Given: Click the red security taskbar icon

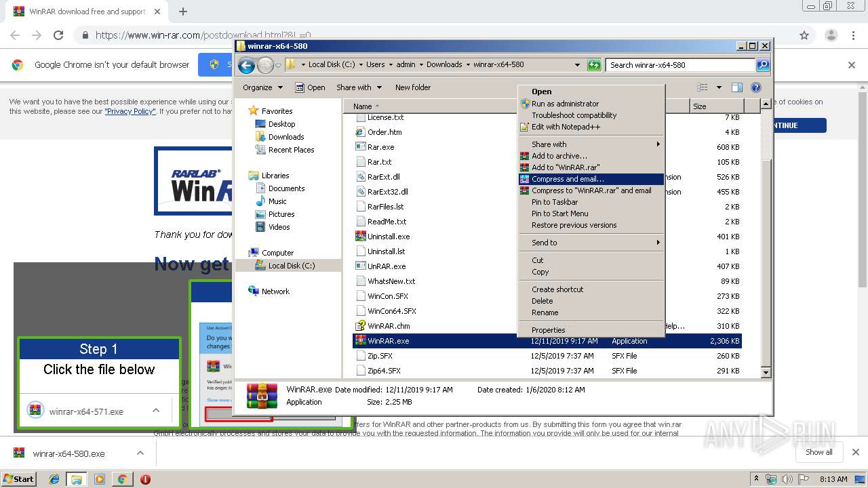Looking at the screenshot, I should pyautogui.click(x=145, y=479).
